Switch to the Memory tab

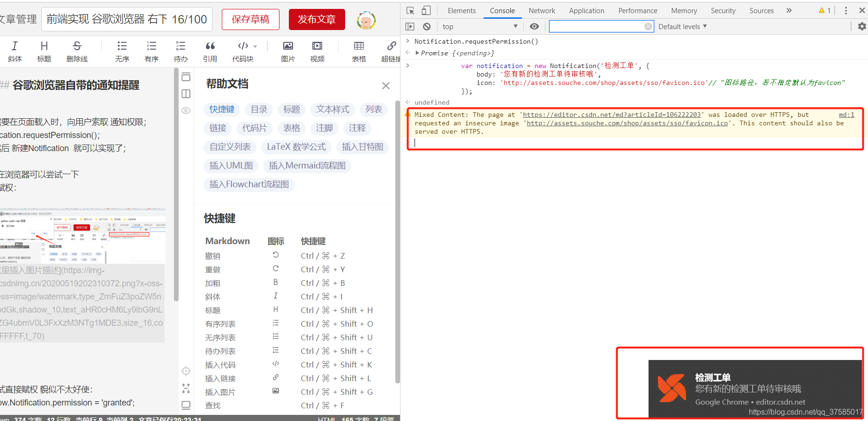coord(684,10)
